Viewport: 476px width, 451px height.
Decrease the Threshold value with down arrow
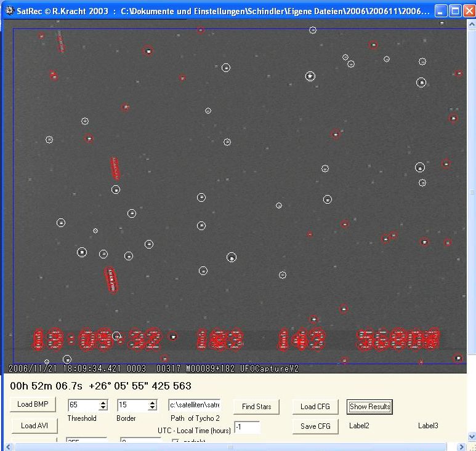point(103,409)
